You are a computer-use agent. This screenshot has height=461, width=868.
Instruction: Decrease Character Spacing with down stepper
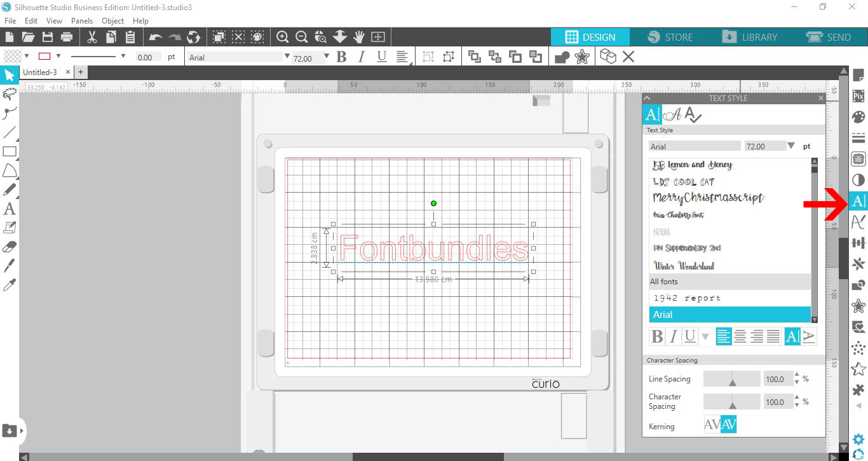(797, 405)
